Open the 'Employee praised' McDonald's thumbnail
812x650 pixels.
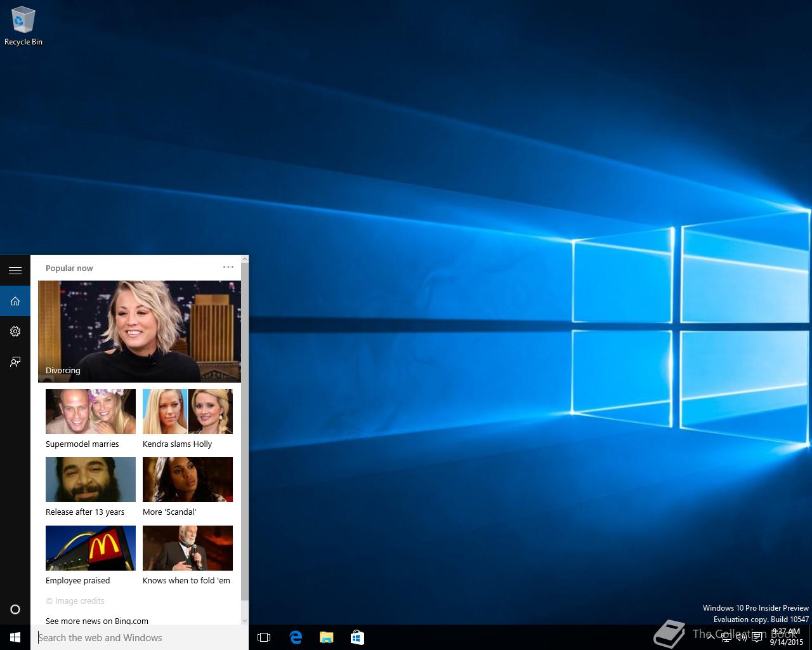point(91,548)
